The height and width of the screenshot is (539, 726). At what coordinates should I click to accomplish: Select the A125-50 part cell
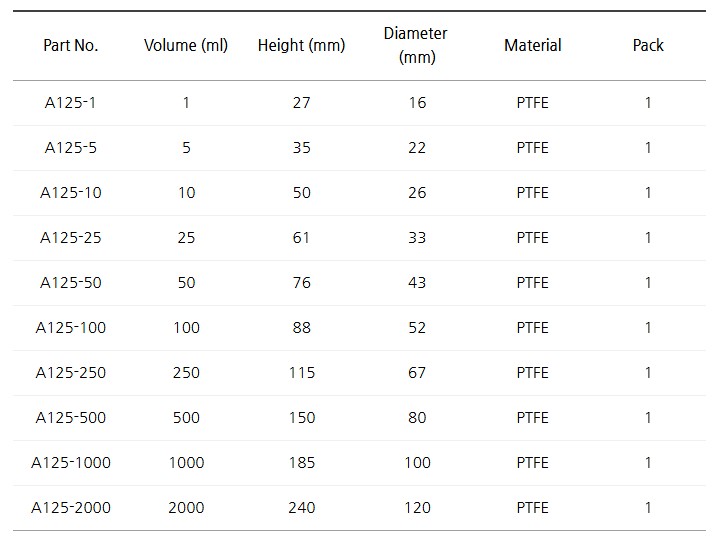(70, 282)
